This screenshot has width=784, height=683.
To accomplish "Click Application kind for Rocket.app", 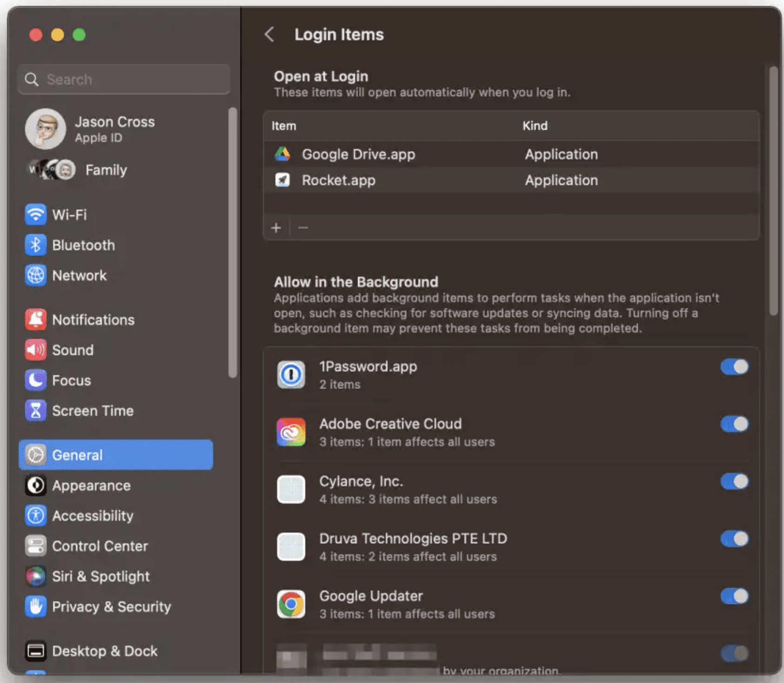I will tap(561, 180).
